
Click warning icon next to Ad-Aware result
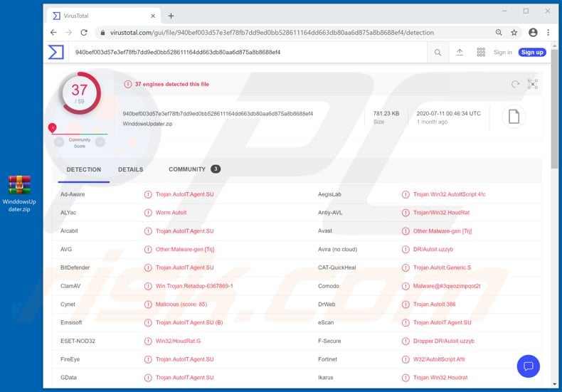pyautogui.click(x=148, y=194)
